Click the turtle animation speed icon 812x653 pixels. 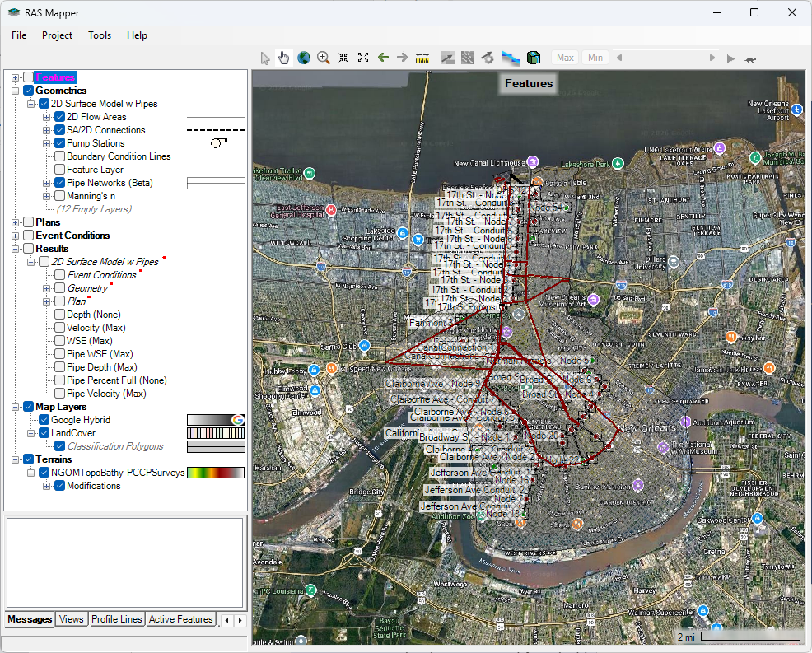[x=750, y=59]
